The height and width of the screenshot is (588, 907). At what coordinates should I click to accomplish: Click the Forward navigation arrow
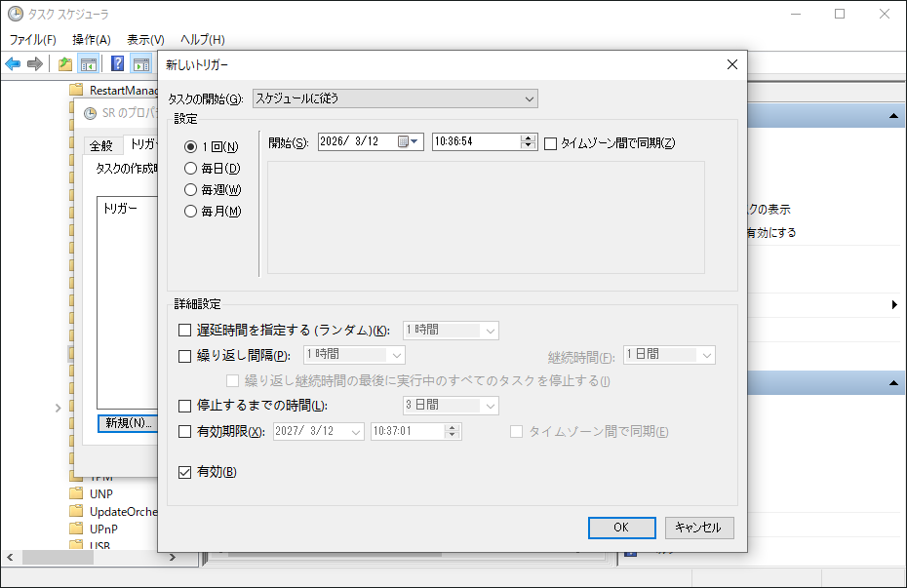point(36,63)
